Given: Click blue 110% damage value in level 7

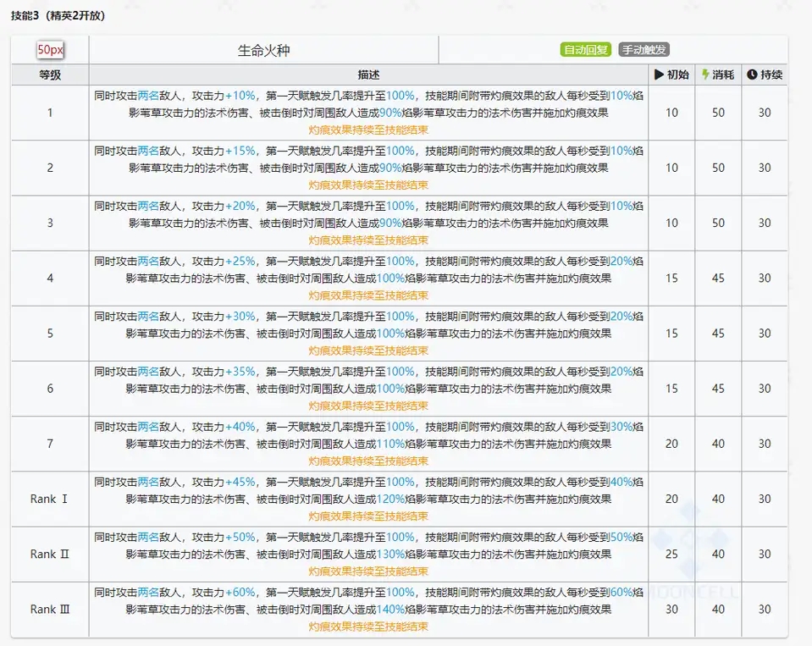Looking at the screenshot, I should tap(391, 444).
